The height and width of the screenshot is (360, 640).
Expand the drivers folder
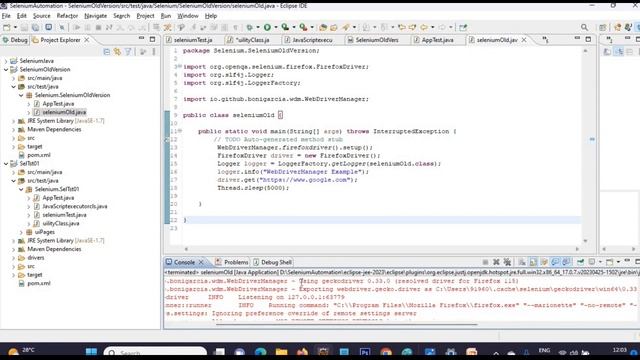pos(13,258)
